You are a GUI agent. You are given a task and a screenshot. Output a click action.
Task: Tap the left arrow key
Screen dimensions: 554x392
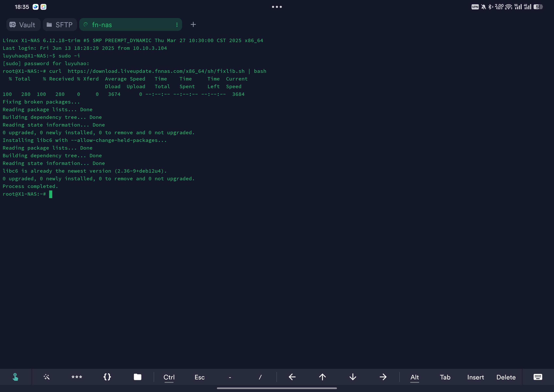pos(292,377)
